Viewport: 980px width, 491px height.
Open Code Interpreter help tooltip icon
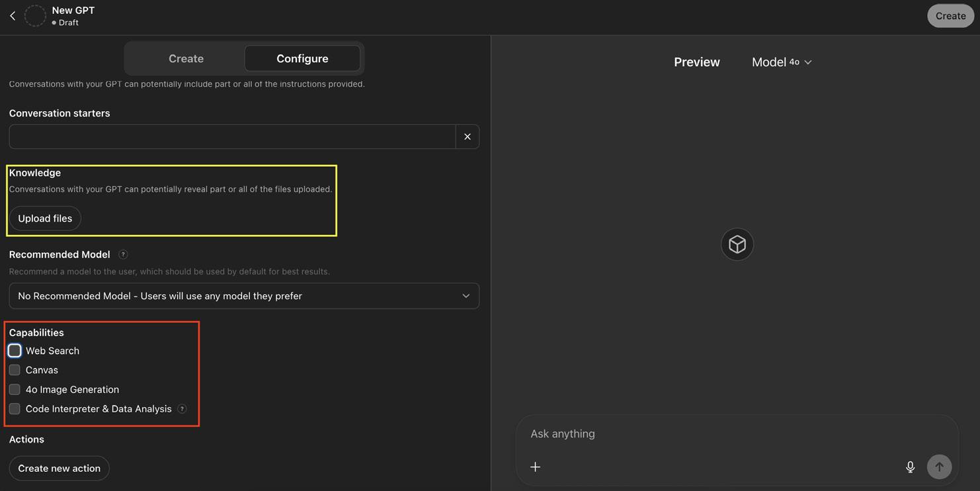click(x=183, y=409)
